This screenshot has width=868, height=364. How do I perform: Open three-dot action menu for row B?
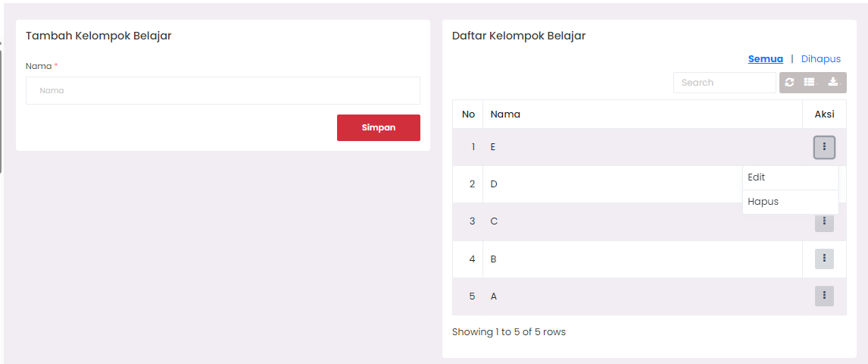pos(824,259)
